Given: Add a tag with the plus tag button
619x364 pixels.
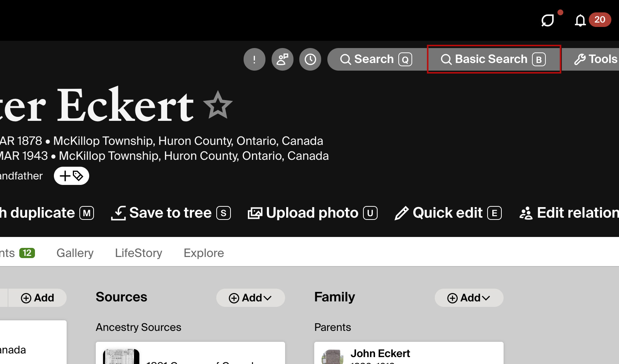Looking at the screenshot, I should (x=71, y=176).
